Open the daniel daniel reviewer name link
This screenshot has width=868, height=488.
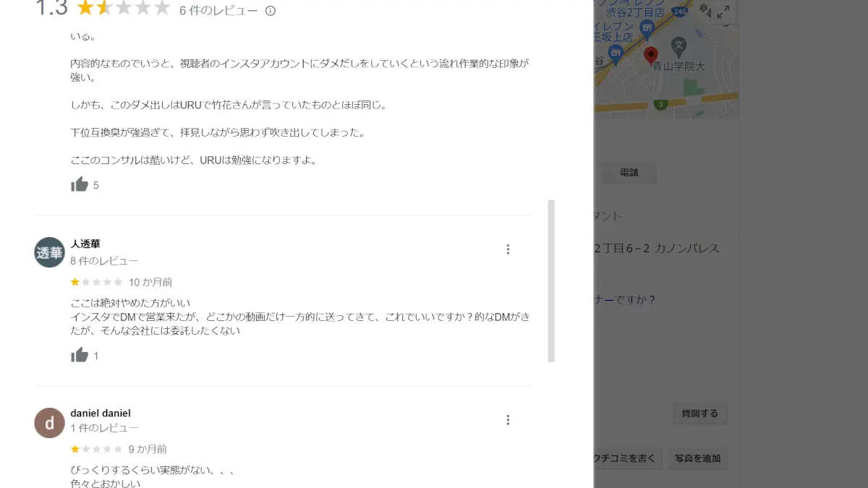[101, 414]
